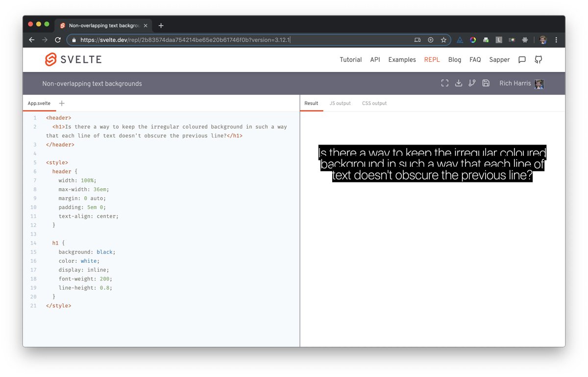Click code line 'color: white;'
Screen dimensions: 588x377
pos(79,261)
